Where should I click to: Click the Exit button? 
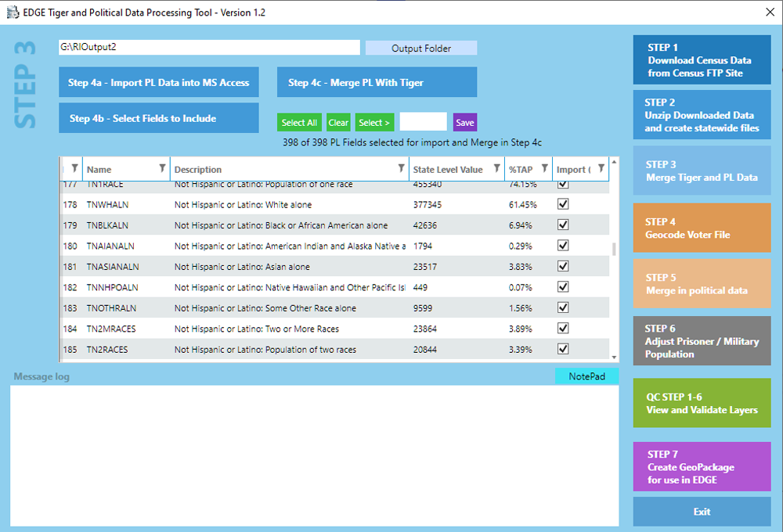[702, 512]
